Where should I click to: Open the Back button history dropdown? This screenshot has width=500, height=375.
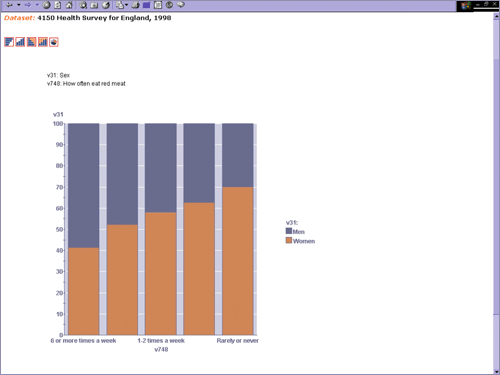19,5
